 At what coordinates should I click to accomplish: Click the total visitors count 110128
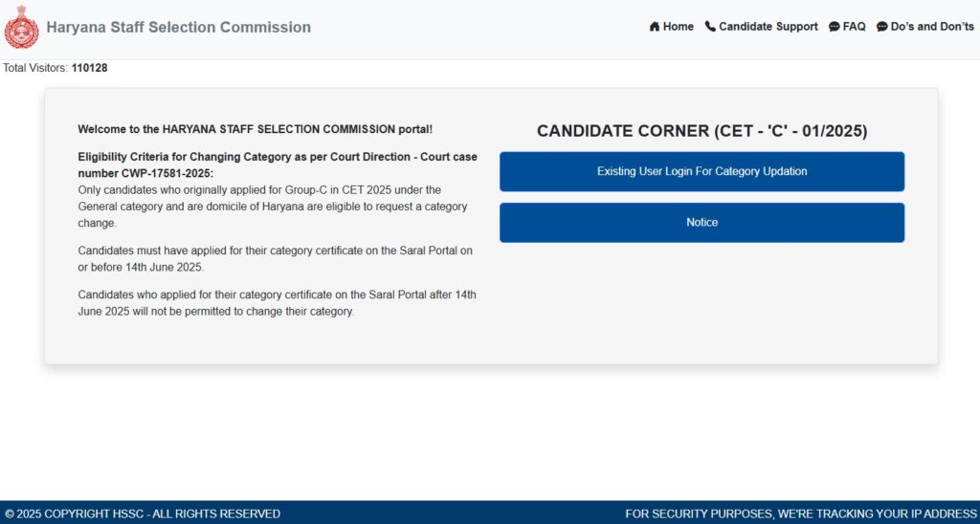[89, 68]
